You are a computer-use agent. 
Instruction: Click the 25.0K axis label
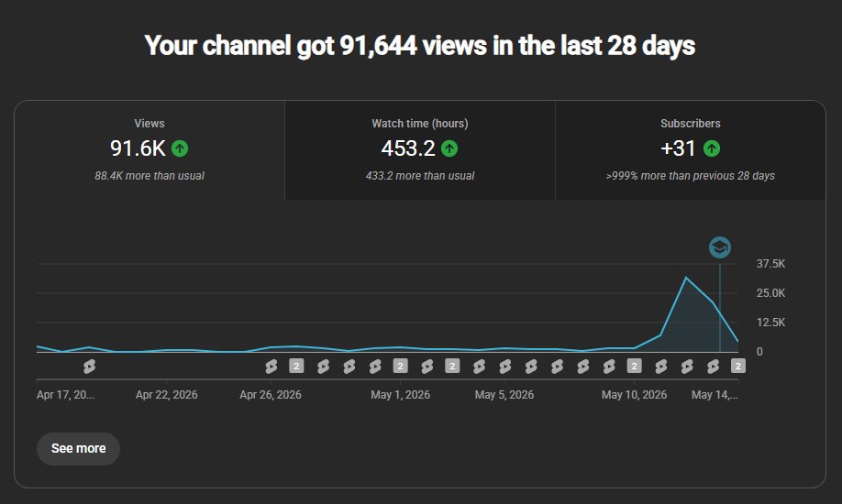(x=770, y=293)
